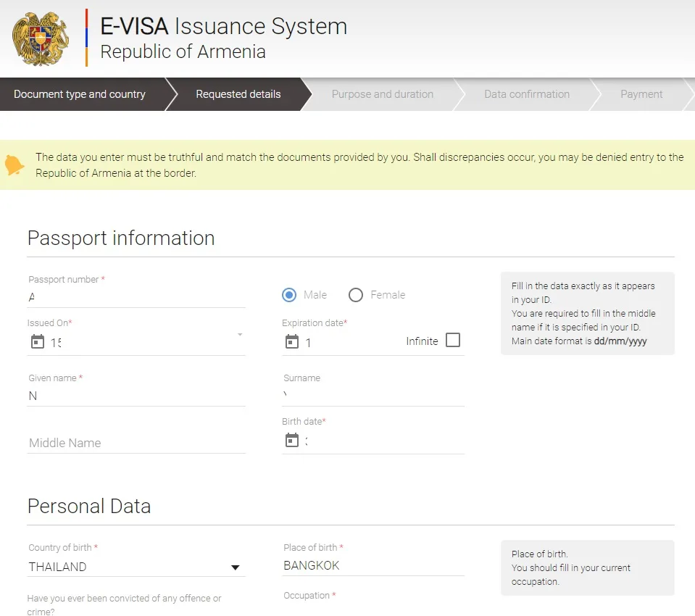Click the conviction question text

click(124, 605)
